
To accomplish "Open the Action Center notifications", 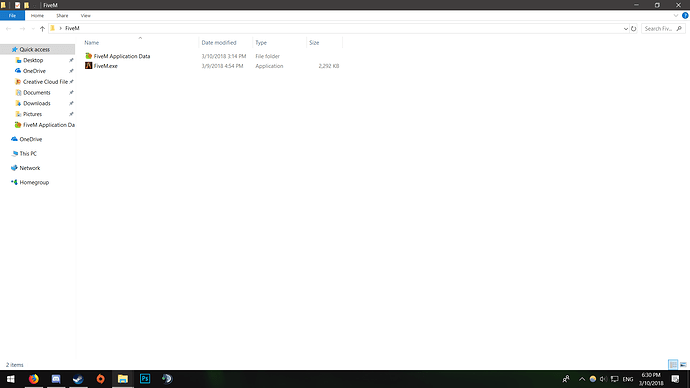I will click(675, 379).
